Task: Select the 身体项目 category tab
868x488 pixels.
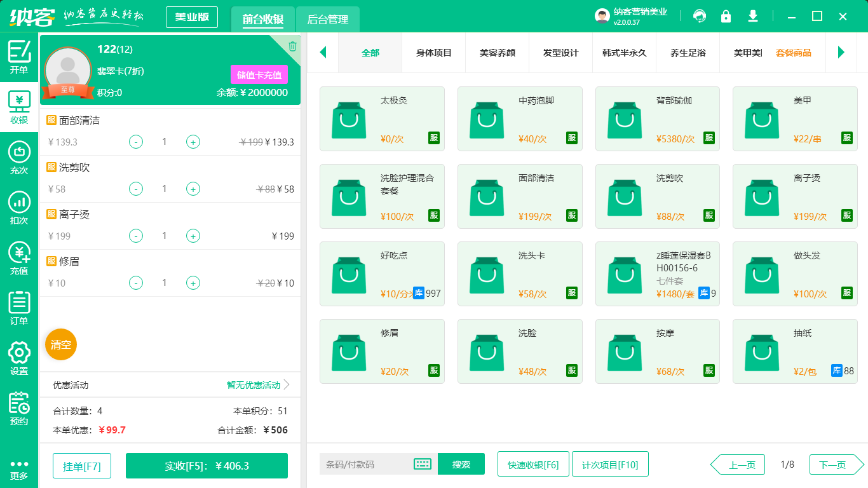Action: click(433, 53)
